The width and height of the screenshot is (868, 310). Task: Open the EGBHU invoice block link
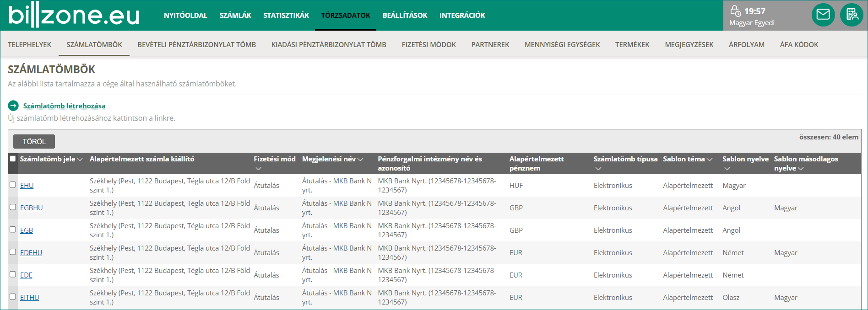pyautogui.click(x=32, y=208)
